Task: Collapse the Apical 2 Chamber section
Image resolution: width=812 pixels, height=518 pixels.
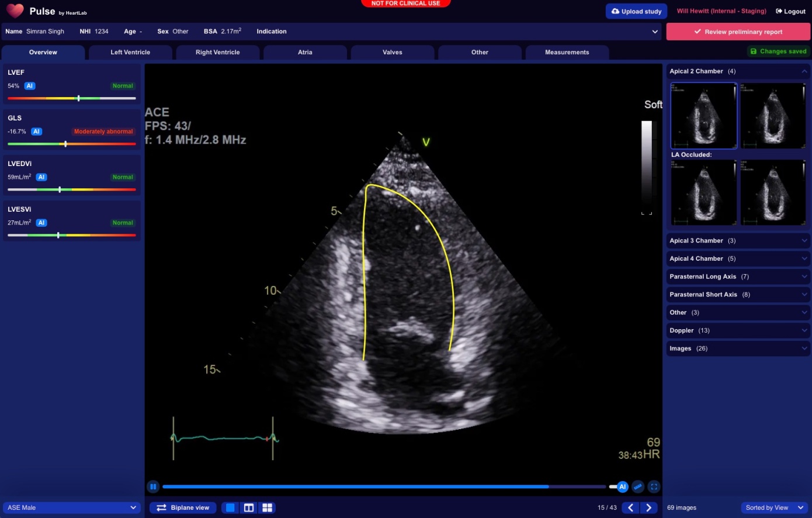Action: point(804,71)
